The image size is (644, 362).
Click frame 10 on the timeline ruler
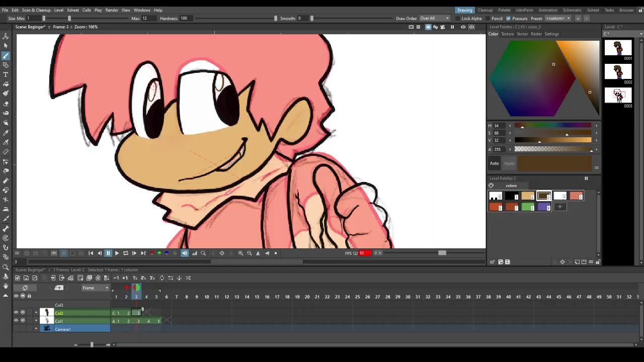[206, 297]
